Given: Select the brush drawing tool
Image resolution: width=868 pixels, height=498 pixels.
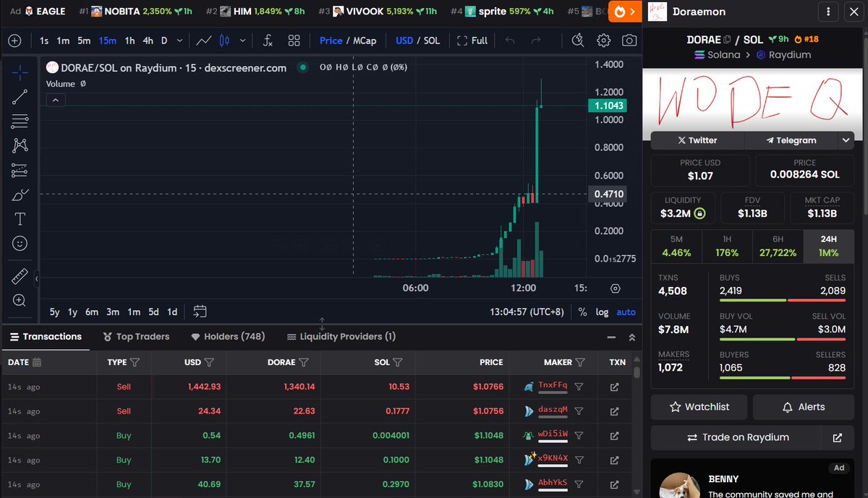Looking at the screenshot, I should (20, 195).
